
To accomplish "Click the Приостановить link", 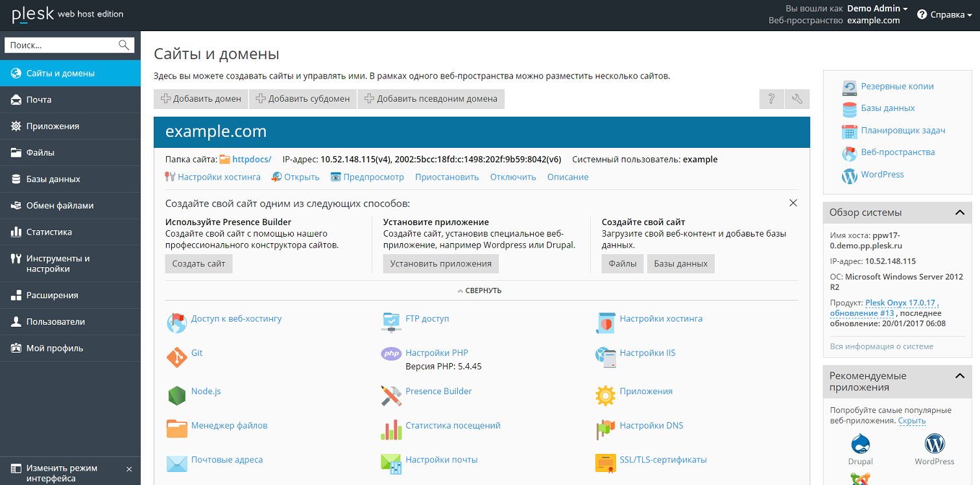I will (x=447, y=177).
